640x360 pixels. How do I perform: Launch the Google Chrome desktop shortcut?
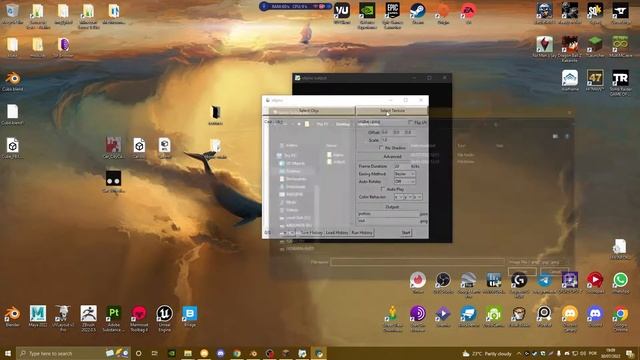click(620, 318)
